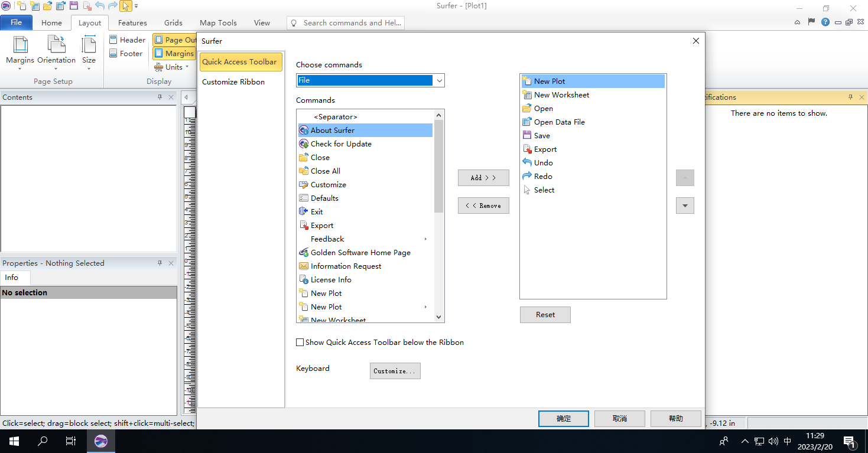
Task: Select Undo in right toolbar list
Action: pyautogui.click(x=593, y=162)
